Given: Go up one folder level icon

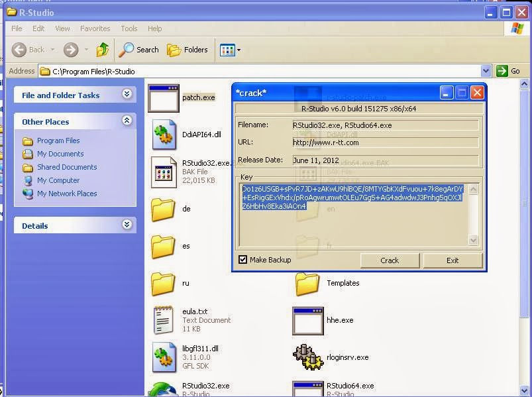Looking at the screenshot, I should click(x=103, y=50).
